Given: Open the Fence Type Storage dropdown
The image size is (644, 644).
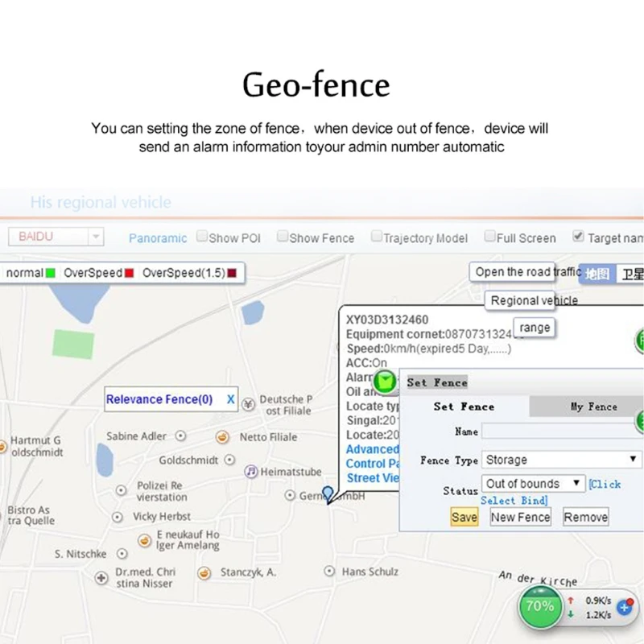Looking at the screenshot, I should click(561, 460).
